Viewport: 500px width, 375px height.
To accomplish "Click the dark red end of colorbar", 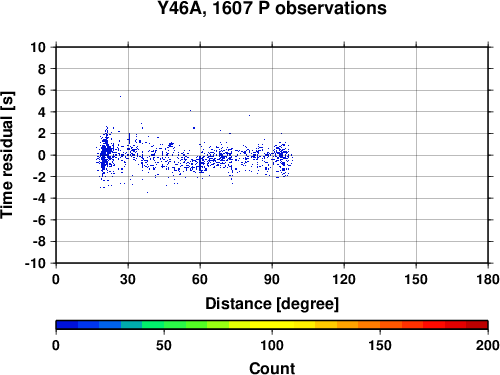I will click(477, 325).
